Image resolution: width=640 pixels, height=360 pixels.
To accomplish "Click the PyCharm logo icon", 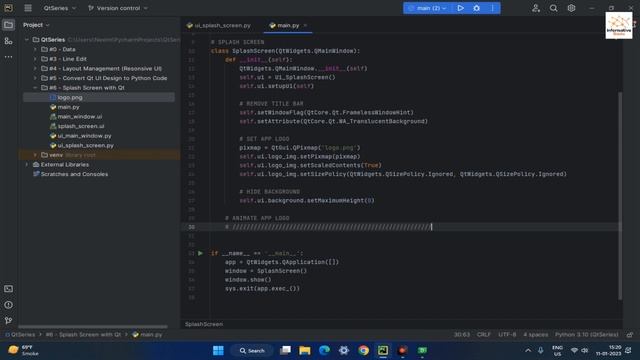I will tap(8, 8).
